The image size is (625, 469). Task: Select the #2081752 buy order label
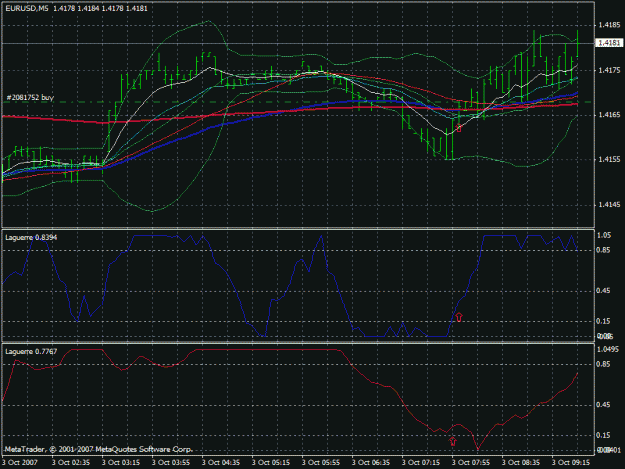[30, 97]
